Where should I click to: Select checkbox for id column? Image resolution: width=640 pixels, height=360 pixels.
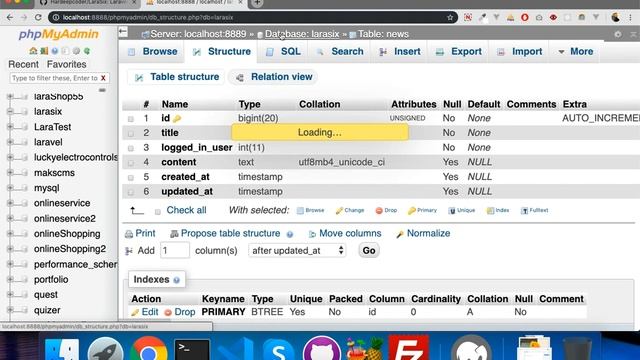point(131,119)
